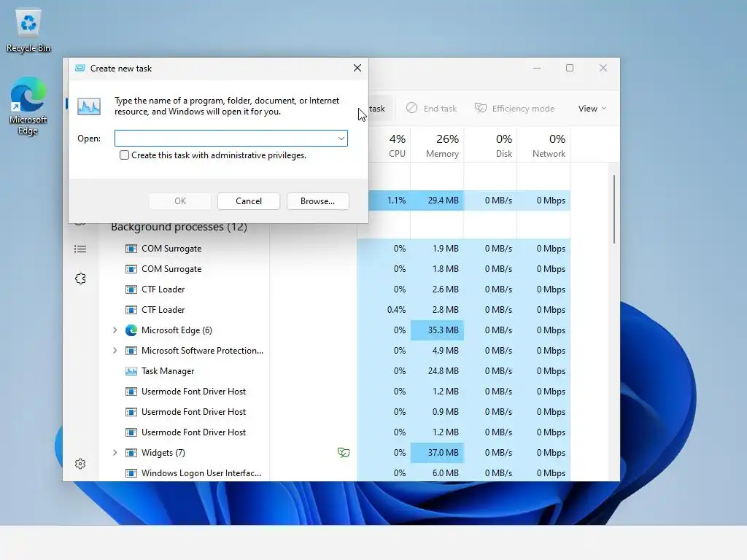
Task: Click the Widgets efficiency mode leaf icon
Action: click(x=344, y=452)
